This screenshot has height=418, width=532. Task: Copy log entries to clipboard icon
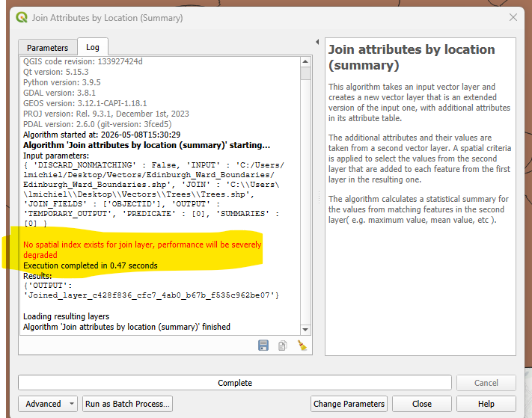tap(283, 345)
